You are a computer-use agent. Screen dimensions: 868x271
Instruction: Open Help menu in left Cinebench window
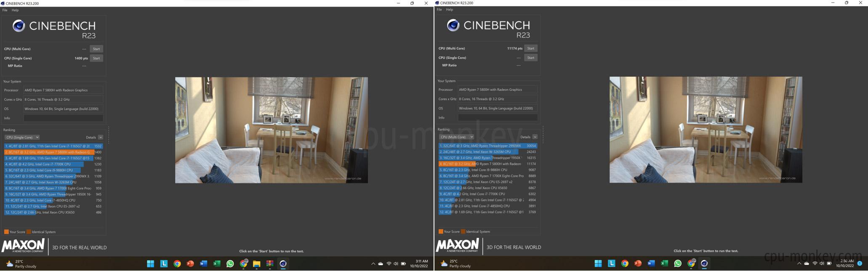click(x=15, y=10)
